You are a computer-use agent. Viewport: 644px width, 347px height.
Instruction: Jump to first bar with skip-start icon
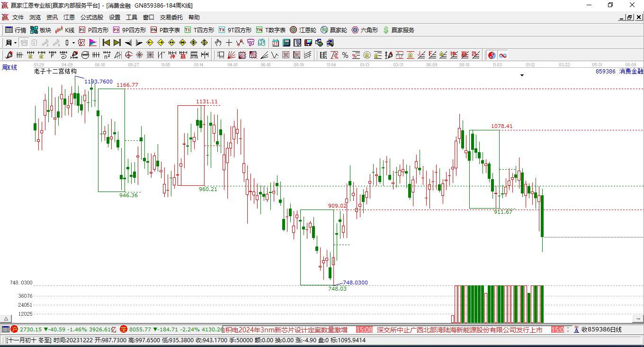tap(106, 43)
